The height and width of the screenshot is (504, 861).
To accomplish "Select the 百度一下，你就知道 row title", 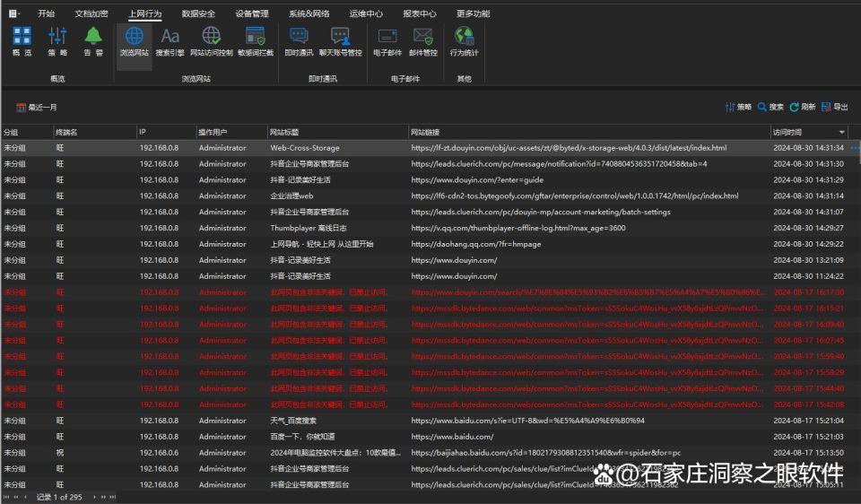I will click(x=302, y=437).
